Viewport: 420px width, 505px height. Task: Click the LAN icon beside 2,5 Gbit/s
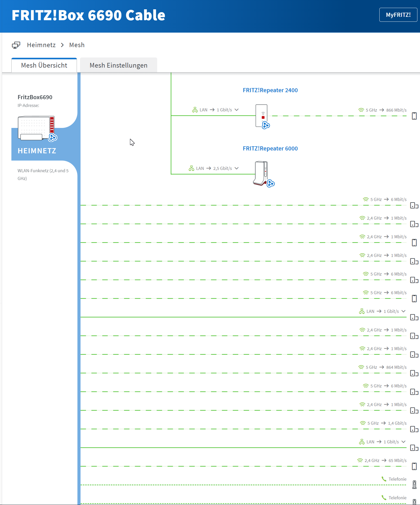192,168
